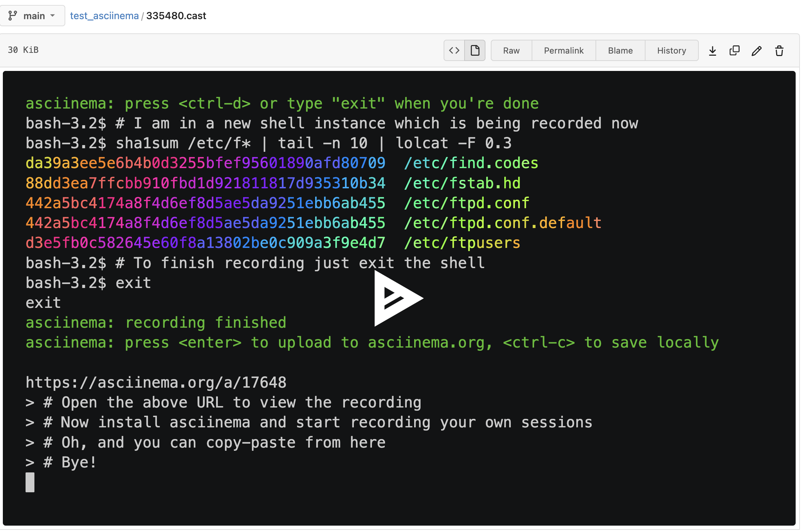Click the 'asciinema: recording finished' line
The height and width of the screenshot is (532, 807).
pos(156,323)
